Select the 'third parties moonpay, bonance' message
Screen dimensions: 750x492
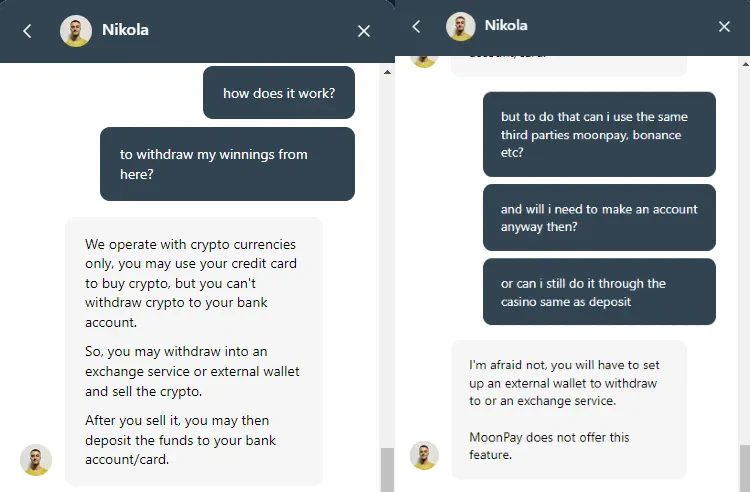[599, 134]
